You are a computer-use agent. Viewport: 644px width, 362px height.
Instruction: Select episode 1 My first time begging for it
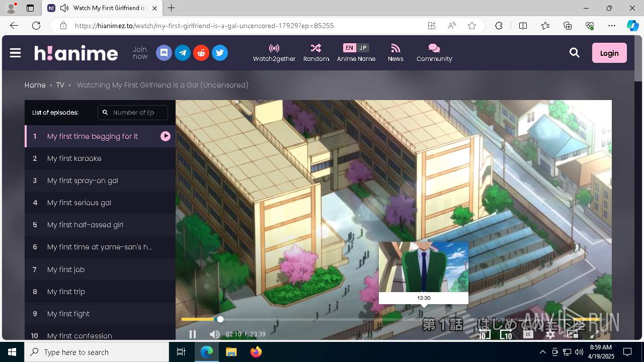point(100,136)
